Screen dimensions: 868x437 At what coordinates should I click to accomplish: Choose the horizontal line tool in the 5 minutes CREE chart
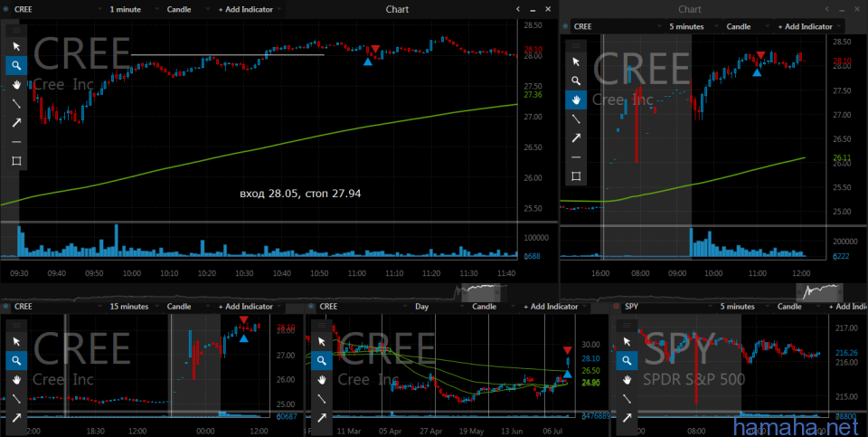[x=576, y=157]
